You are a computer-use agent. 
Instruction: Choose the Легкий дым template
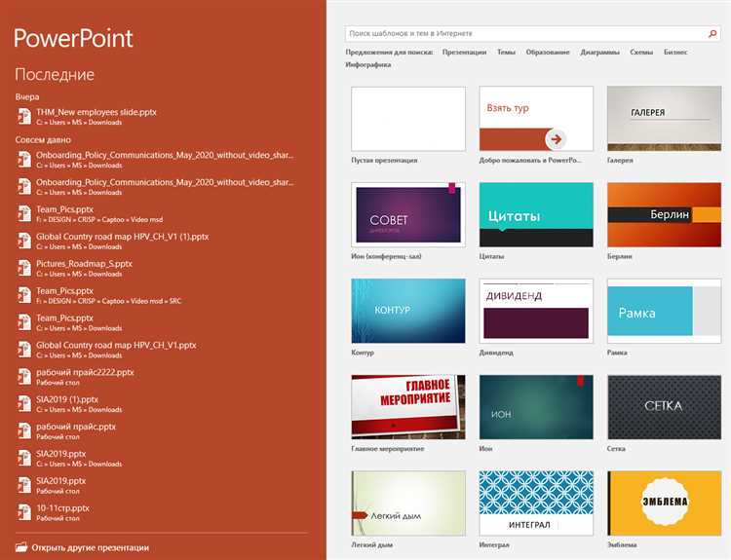(408, 504)
